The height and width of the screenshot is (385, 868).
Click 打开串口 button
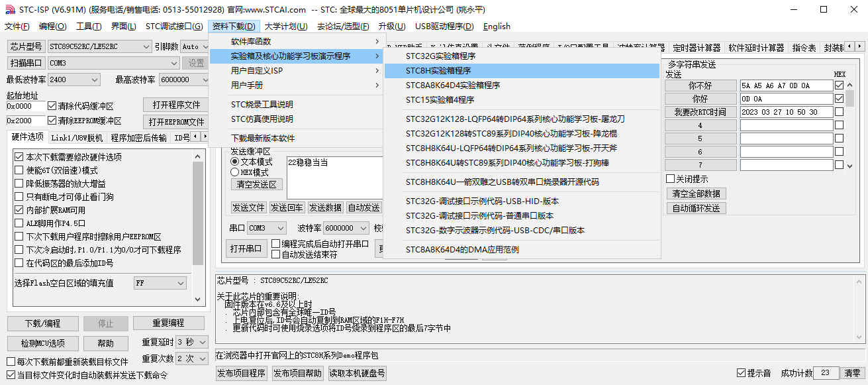(x=245, y=249)
